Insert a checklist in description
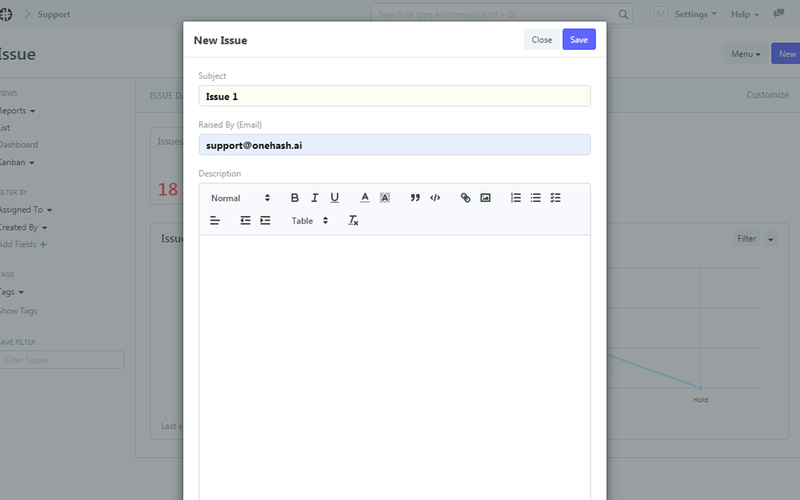 (556, 198)
